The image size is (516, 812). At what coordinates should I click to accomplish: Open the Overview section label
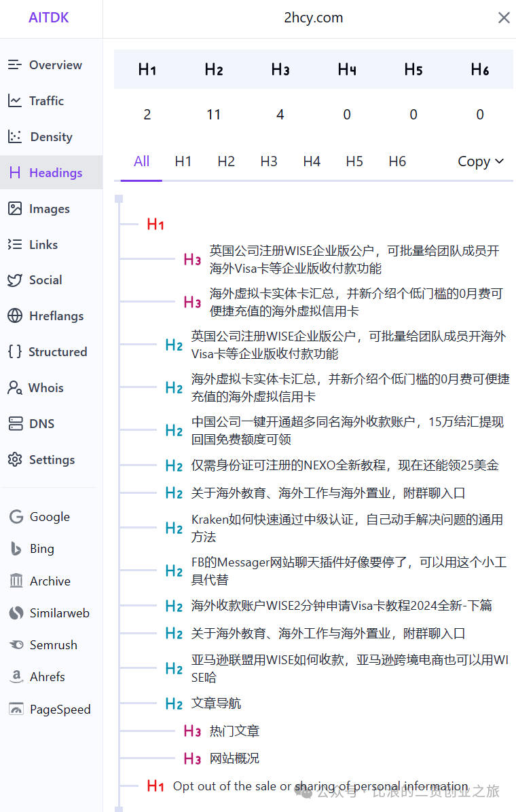56,64
